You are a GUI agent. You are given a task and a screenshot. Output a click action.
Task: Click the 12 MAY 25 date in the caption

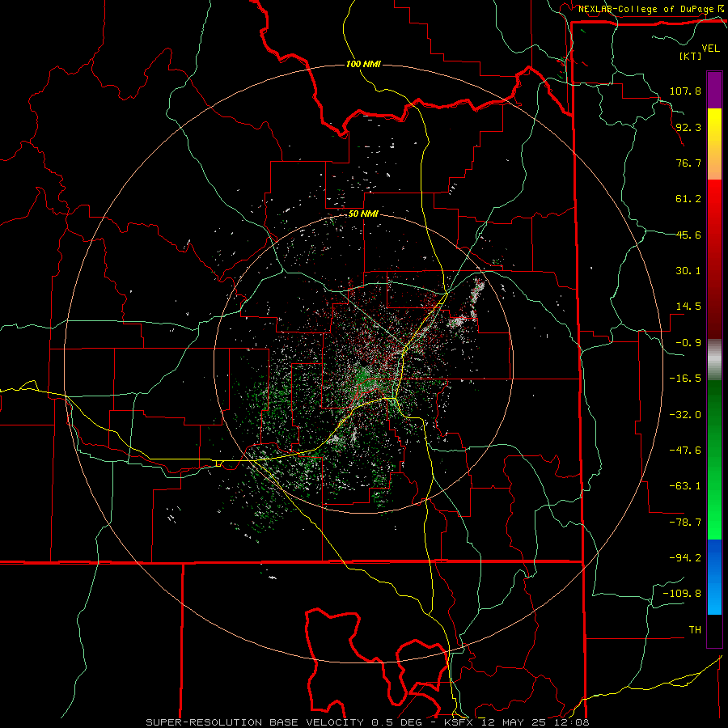(513, 722)
